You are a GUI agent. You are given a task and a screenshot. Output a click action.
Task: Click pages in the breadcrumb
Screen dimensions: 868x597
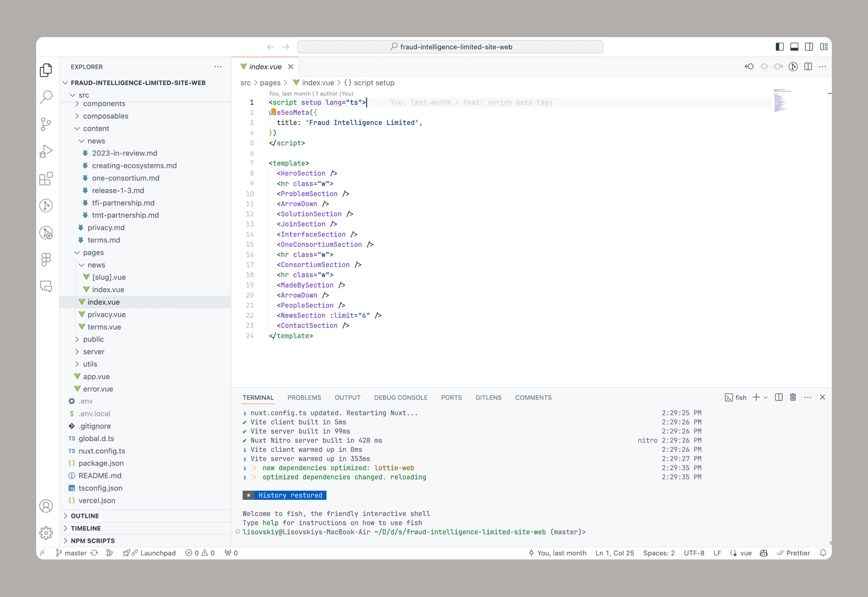[270, 83]
